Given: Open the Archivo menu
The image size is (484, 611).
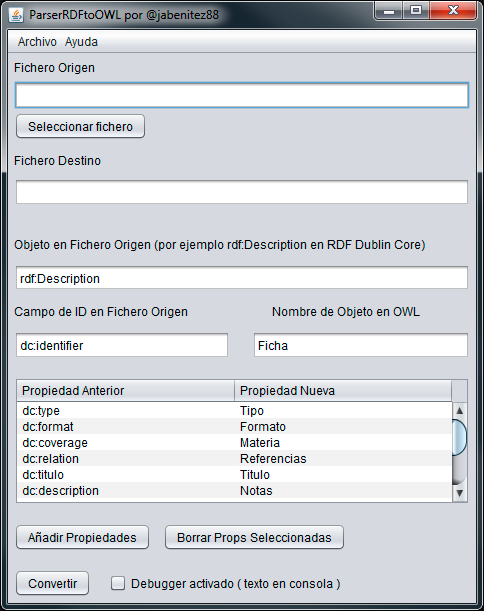Looking at the screenshot, I should tap(37, 42).
